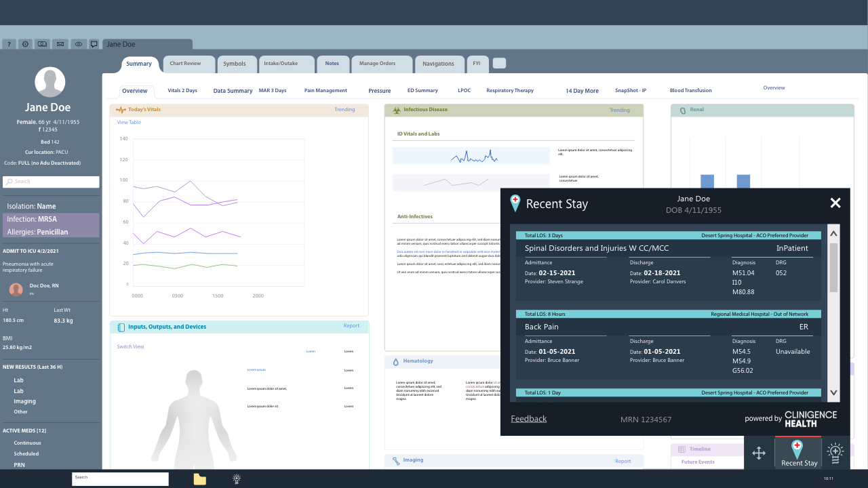Click Jane Doe's avatar picture
868x488 pixels.
tap(50, 82)
